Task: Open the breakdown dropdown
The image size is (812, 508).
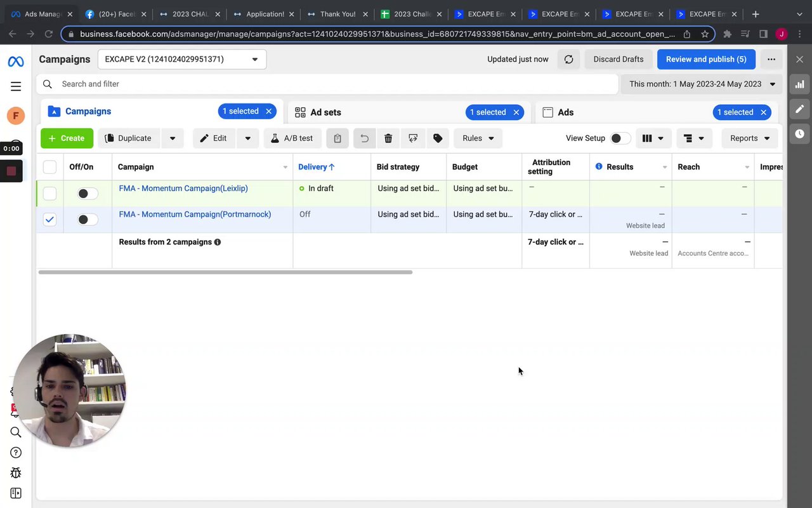Action: pyautogui.click(x=694, y=138)
